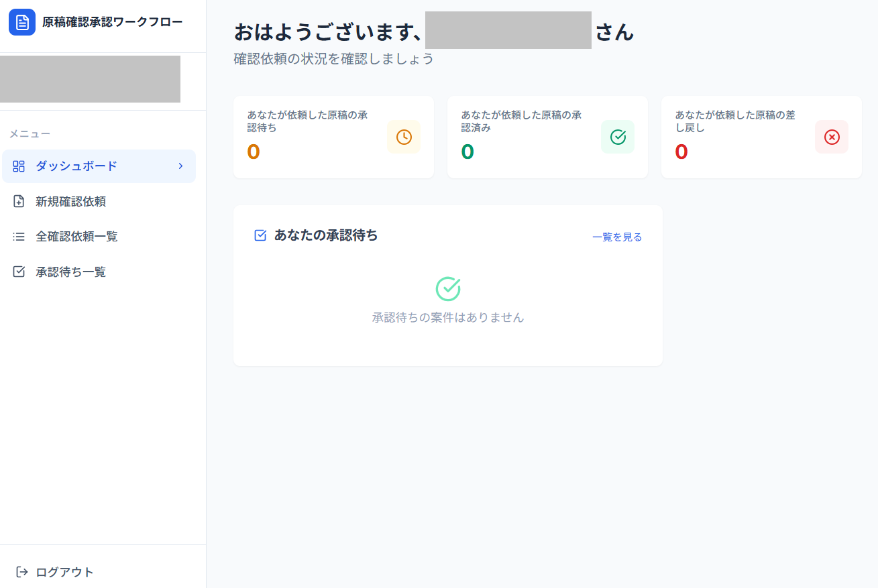Open the 新規確認依頼 menu item

[99, 201]
